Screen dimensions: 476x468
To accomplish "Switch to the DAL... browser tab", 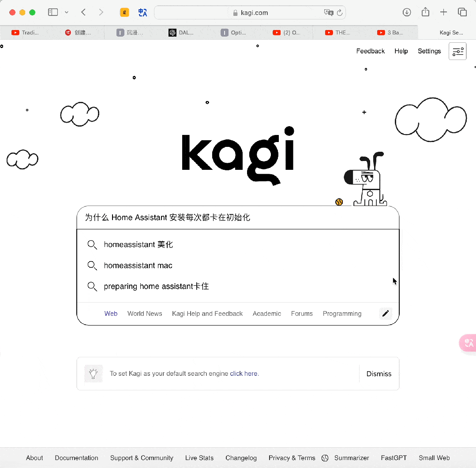I will pos(183,33).
